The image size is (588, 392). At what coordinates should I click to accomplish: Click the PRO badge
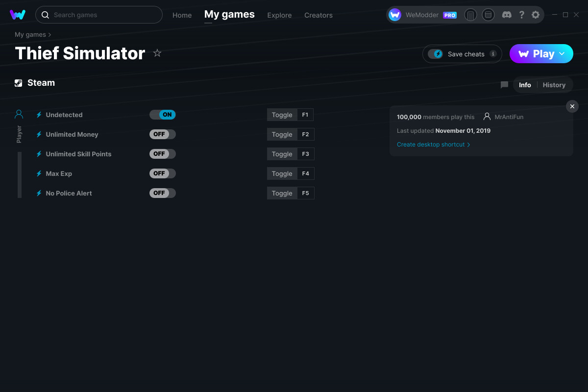(450, 15)
